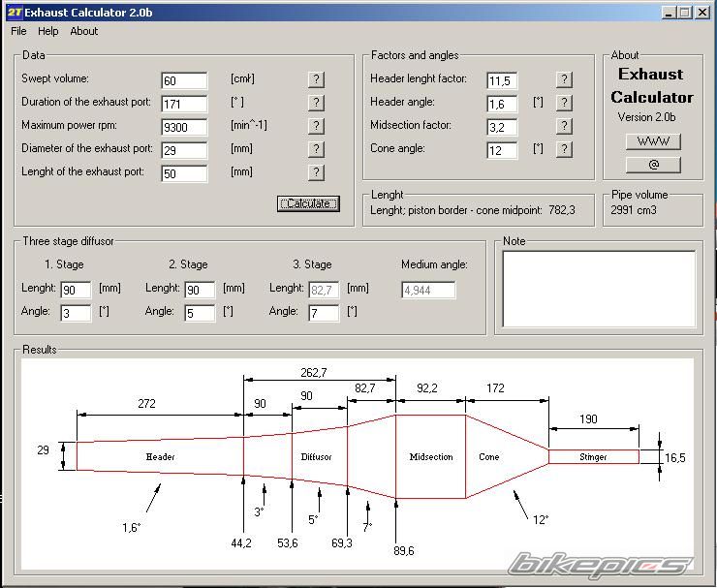This screenshot has width=717, height=588.
Task: Click the help button next to Swept volume
Action: click(x=316, y=79)
